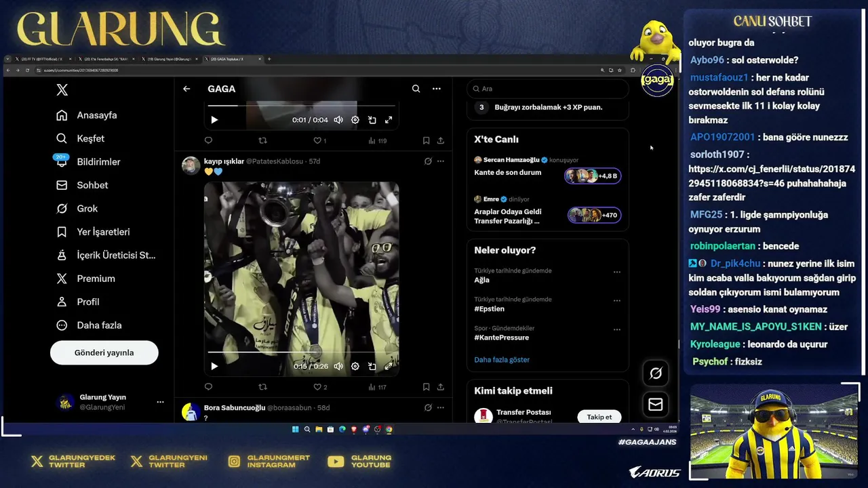Open options for #Epstien trend
The image size is (868, 488).
[x=617, y=300]
